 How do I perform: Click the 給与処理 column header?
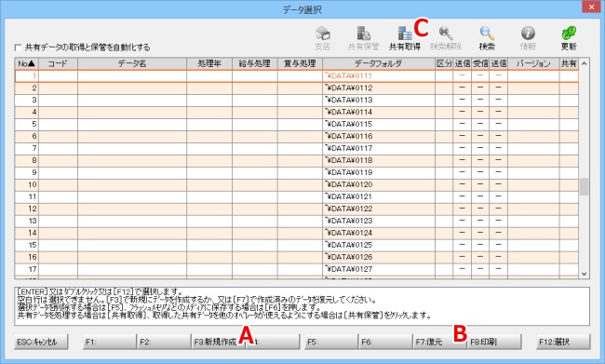(x=255, y=63)
